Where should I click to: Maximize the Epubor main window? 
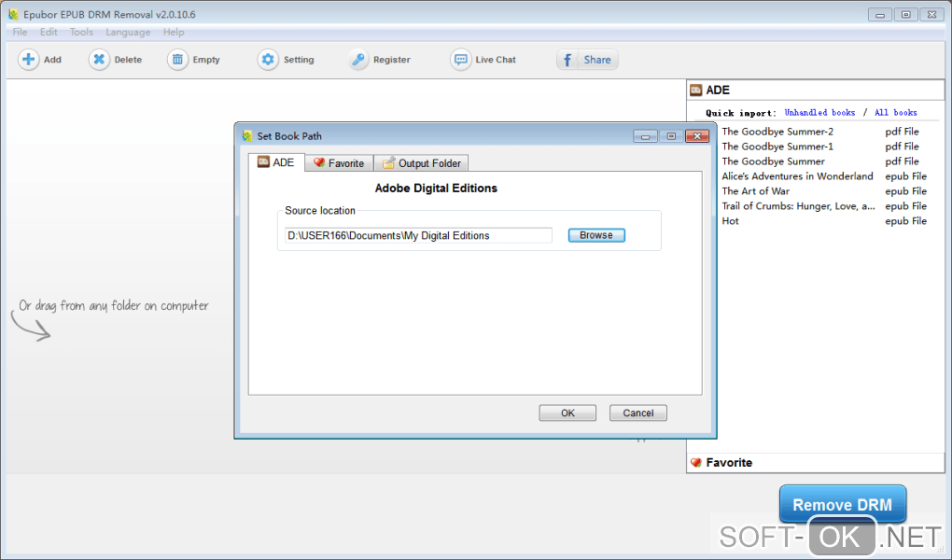[906, 15]
